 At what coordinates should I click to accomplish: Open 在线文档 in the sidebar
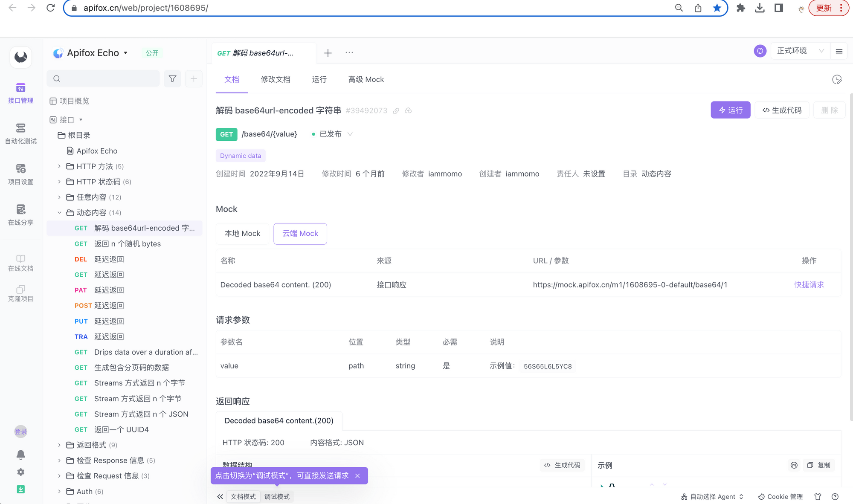(20, 263)
